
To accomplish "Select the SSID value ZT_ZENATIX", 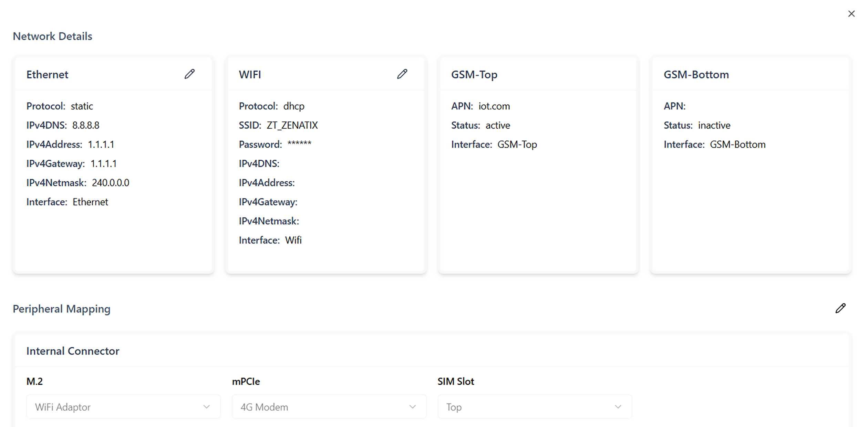I will pyautogui.click(x=292, y=125).
